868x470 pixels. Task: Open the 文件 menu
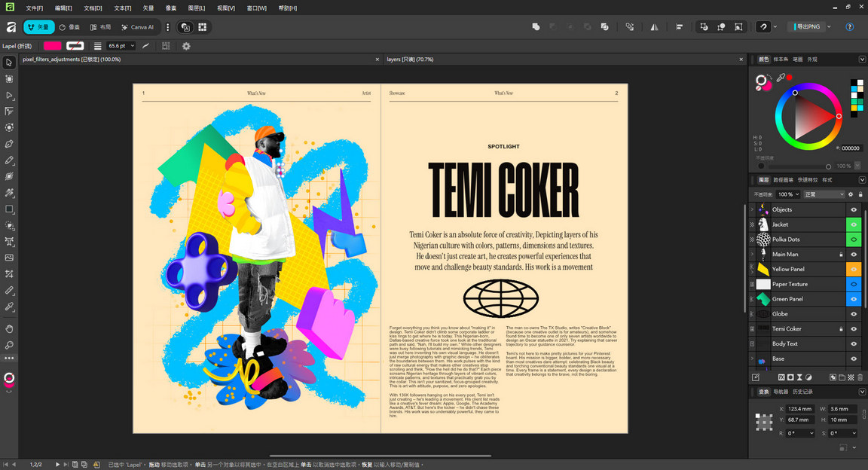[34, 8]
